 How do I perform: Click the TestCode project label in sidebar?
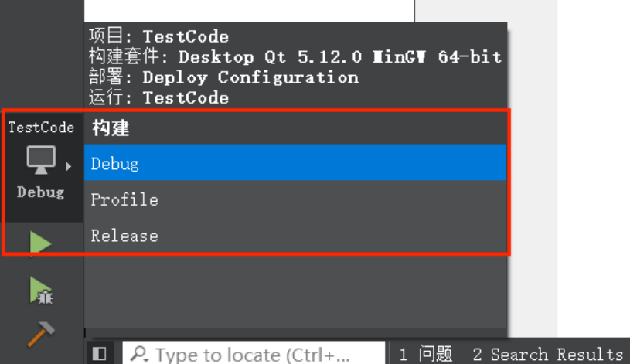(41, 128)
